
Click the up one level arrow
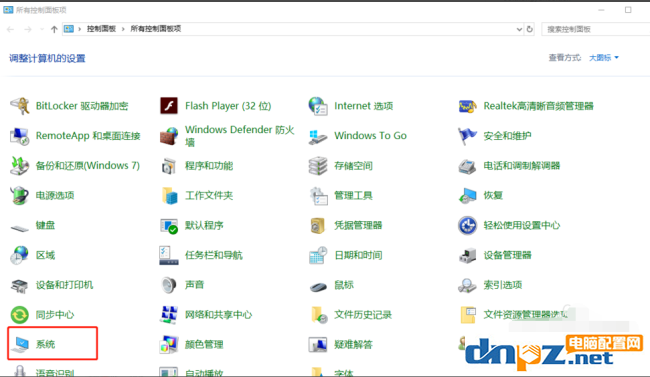tap(54, 29)
